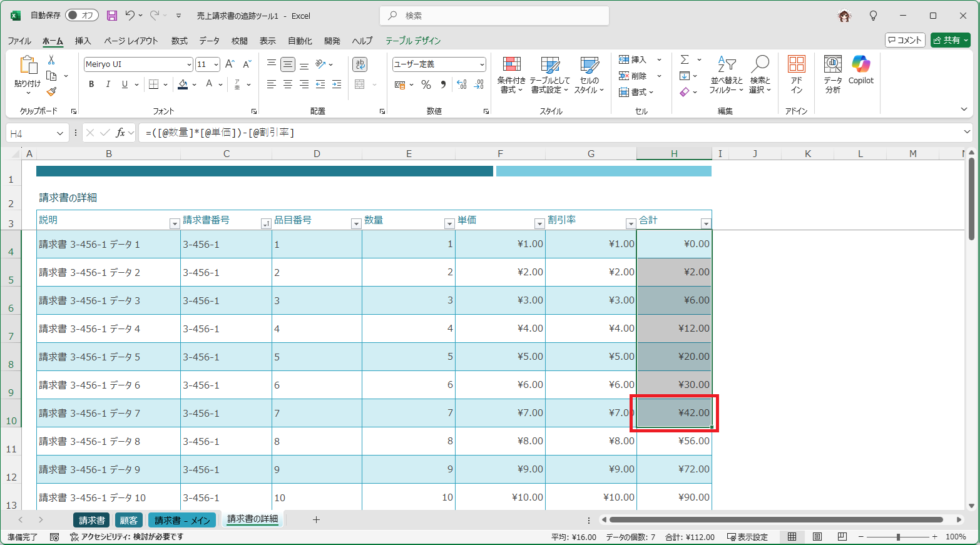Toggle the AutoSave switch
980x545 pixels.
(83, 16)
